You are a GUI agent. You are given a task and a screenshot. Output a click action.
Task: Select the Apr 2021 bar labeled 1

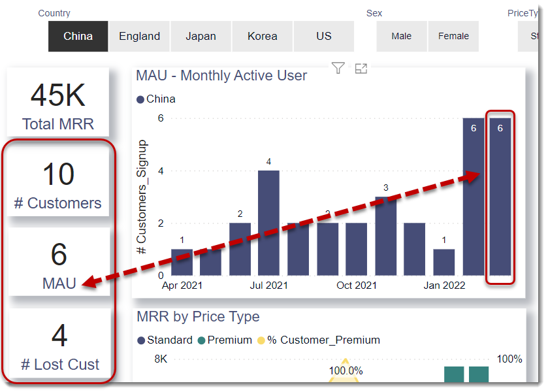tap(182, 262)
